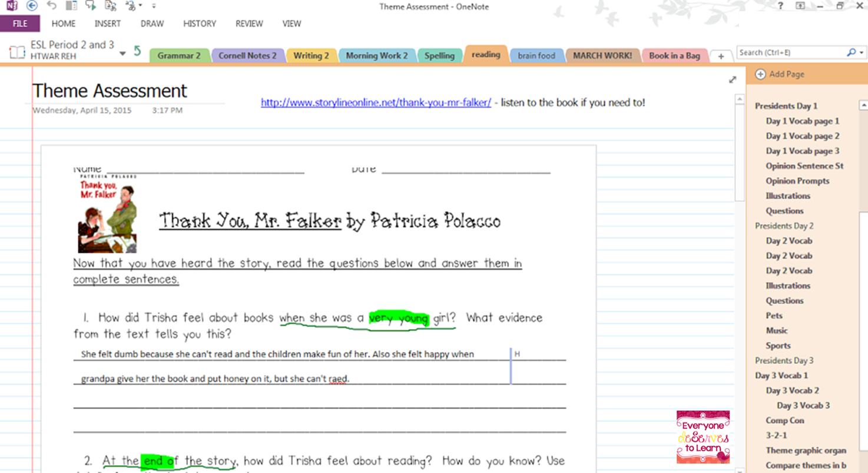The height and width of the screenshot is (473, 868).
Task: Go to the Day 3 Vocab 2 subpage
Action: (x=792, y=391)
